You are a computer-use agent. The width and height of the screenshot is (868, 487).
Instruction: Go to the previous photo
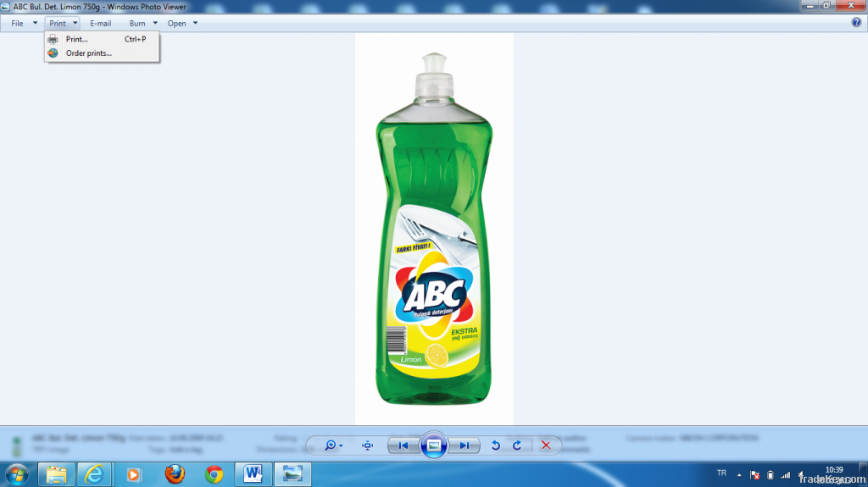pos(403,445)
